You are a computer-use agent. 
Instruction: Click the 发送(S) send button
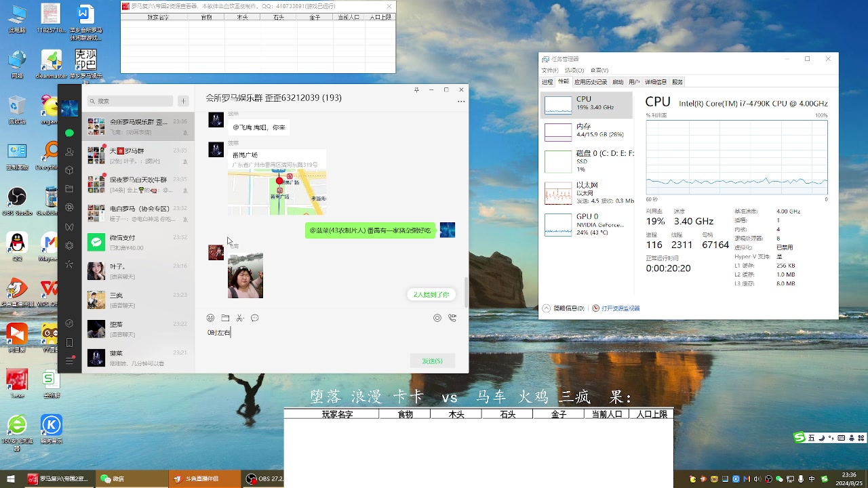(433, 360)
